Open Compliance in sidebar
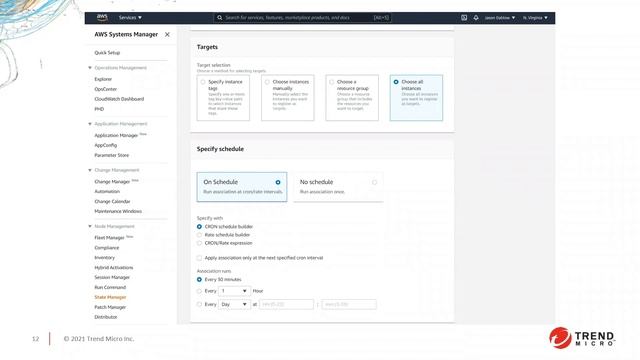The height and width of the screenshot is (360, 640). click(x=107, y=248)
